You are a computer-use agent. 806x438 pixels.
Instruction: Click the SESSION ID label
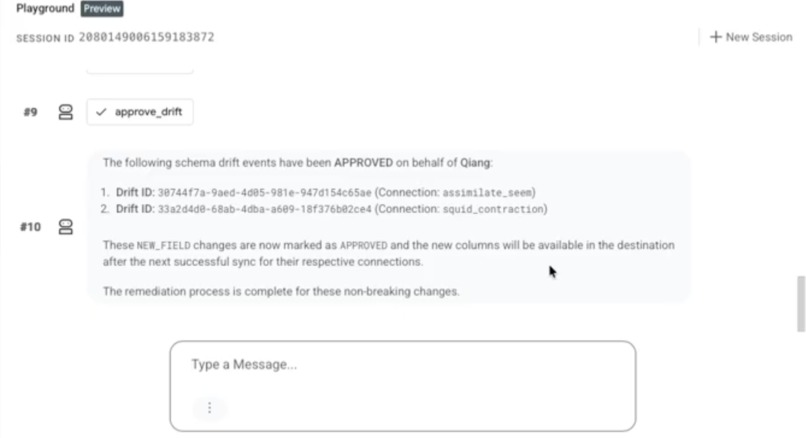[45, 38]
